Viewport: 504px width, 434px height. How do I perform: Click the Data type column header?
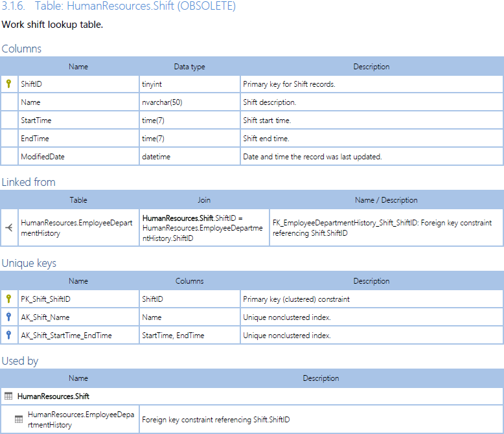click(x=189, y=67)
